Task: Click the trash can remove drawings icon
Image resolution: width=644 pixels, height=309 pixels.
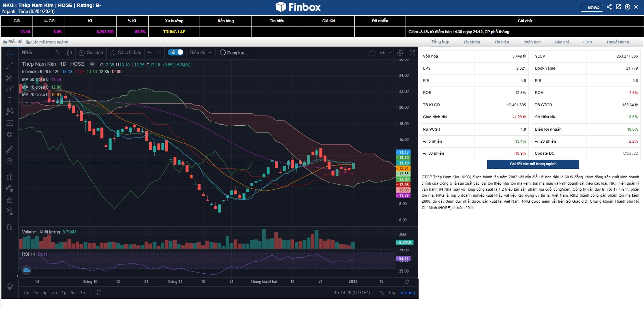Action: pyautogui.click(x=10, y=227)
